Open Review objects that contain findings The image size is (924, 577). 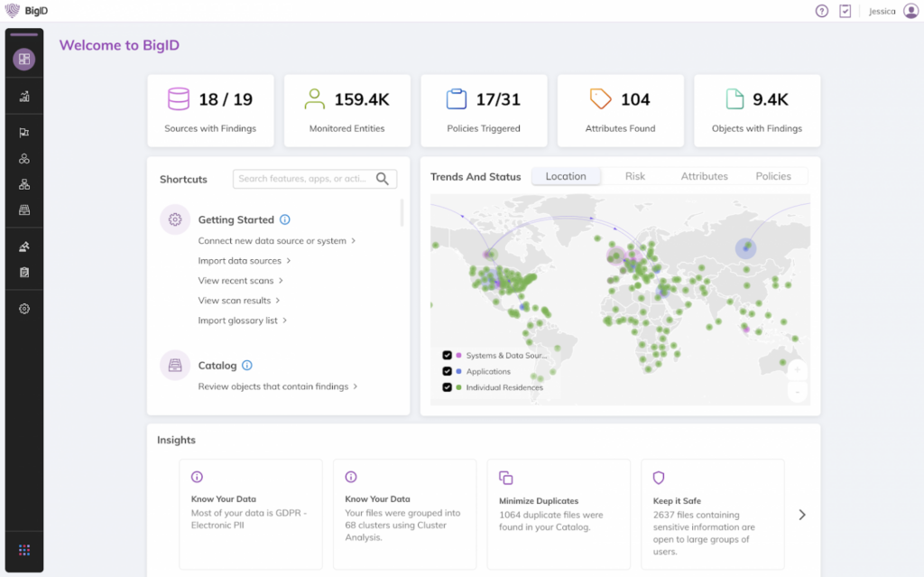273,386
